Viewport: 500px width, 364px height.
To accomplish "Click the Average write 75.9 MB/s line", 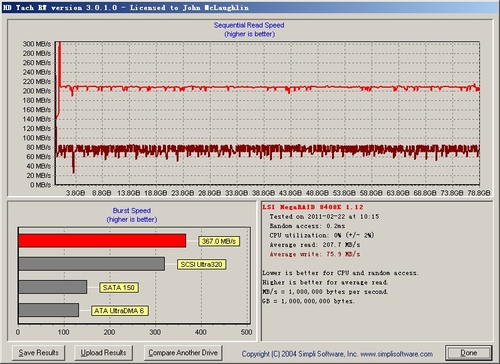I will point(315,254).
